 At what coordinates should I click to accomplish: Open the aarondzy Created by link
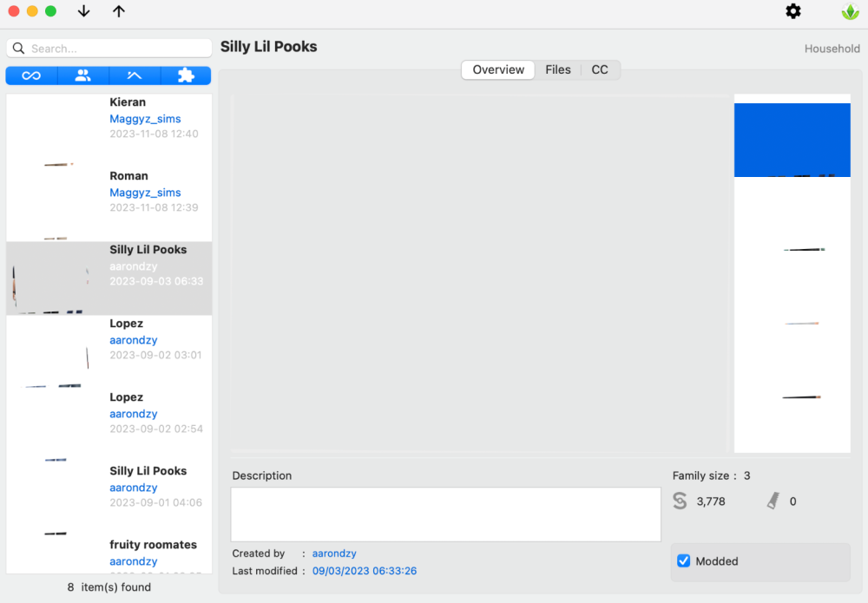[334, 554]
